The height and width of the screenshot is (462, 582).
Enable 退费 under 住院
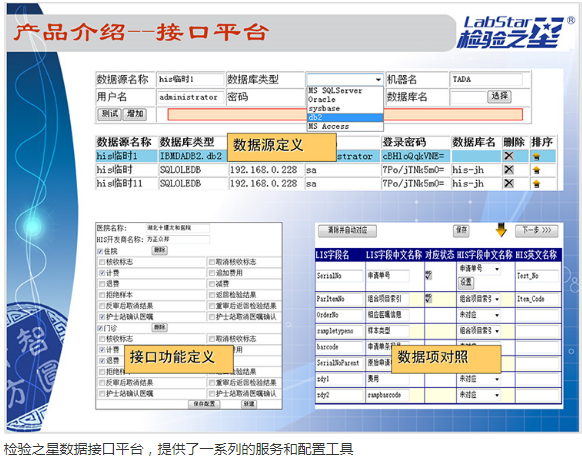point(102,284)
